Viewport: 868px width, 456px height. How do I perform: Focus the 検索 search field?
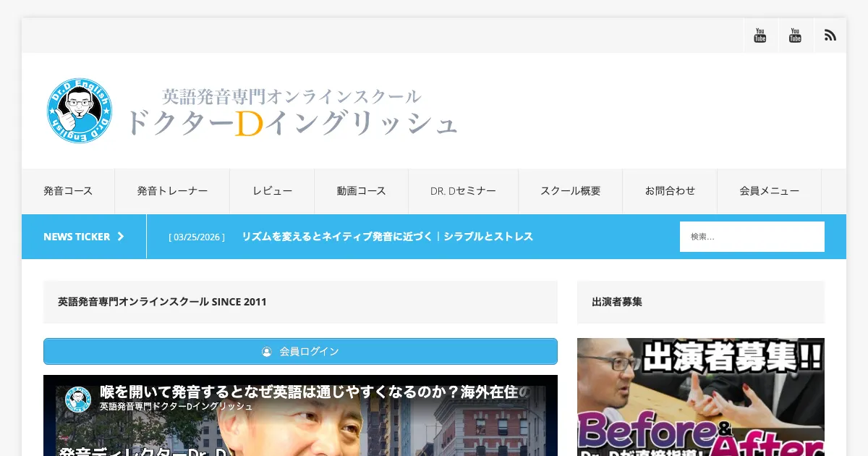[752, 237]
